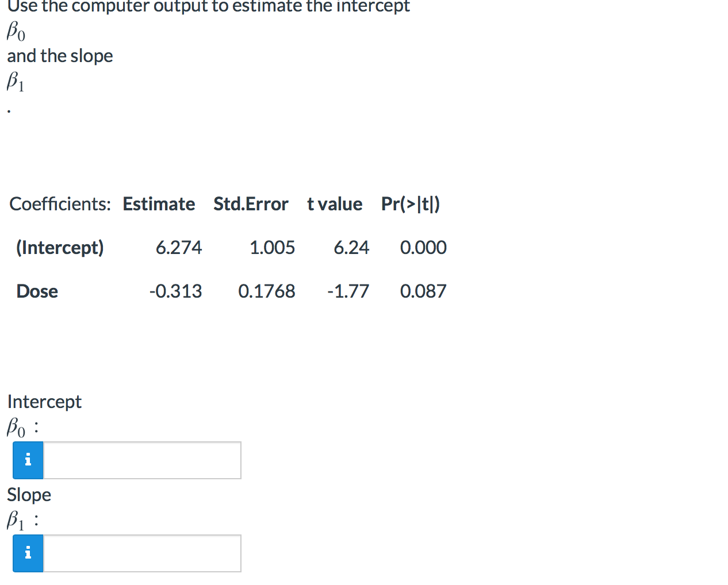
Task: Select the estimate value 6.274
Action: coord(179,248)
